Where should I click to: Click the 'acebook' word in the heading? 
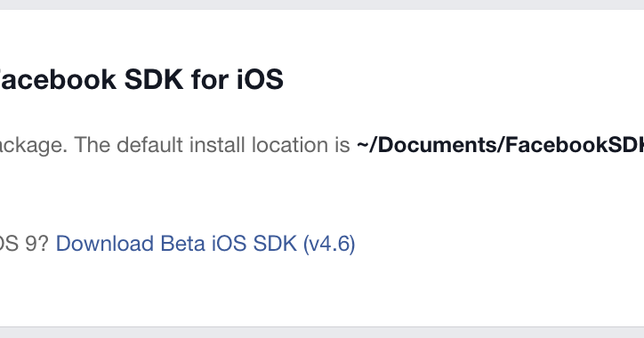59,79
